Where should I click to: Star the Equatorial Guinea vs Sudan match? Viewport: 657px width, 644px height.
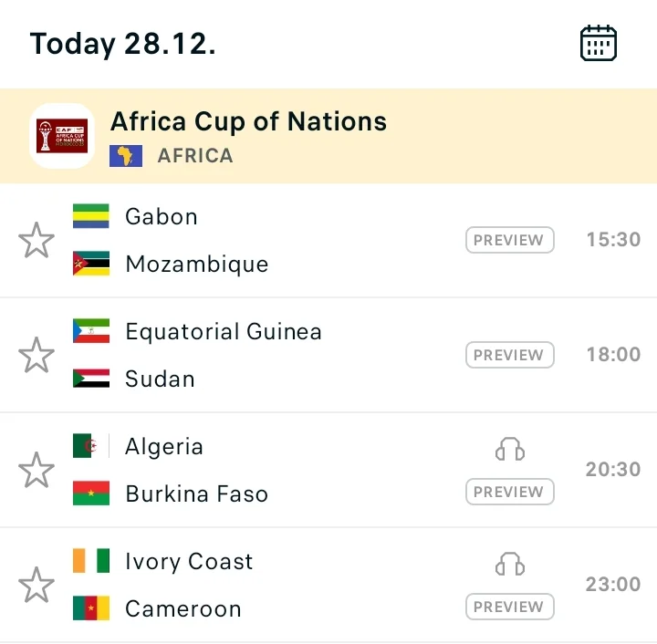click(36, 356)
